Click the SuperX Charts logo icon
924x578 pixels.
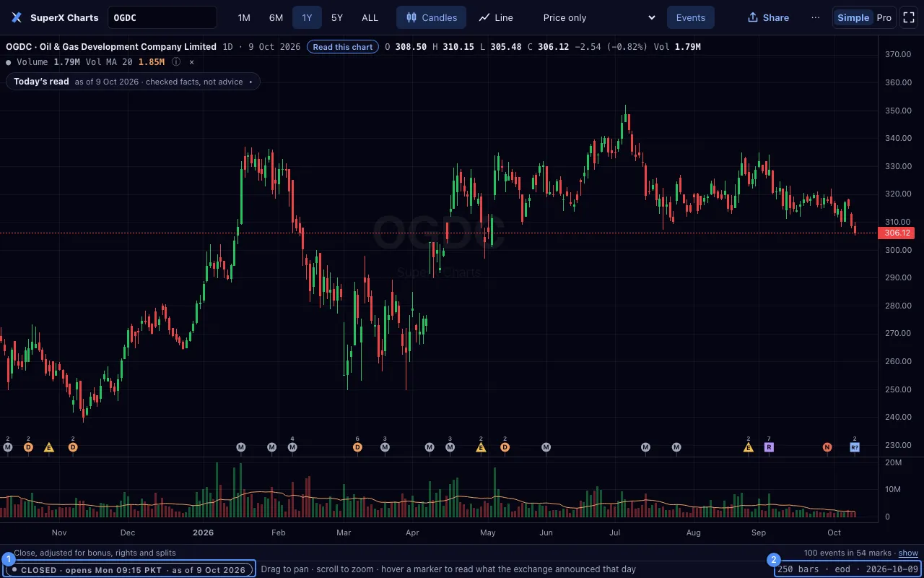pos(17,17)
